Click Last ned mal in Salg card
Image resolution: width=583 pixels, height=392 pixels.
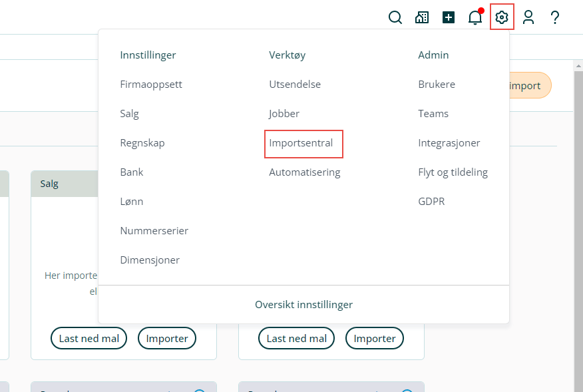coord(89,338)
